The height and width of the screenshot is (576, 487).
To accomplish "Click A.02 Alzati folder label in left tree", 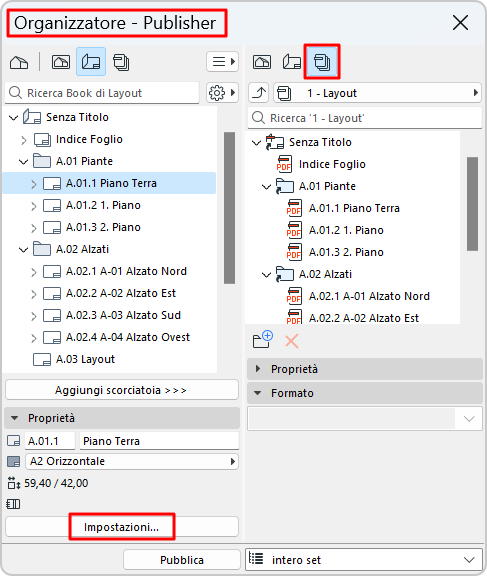I will pyautogui.click(x=82, y=249).
